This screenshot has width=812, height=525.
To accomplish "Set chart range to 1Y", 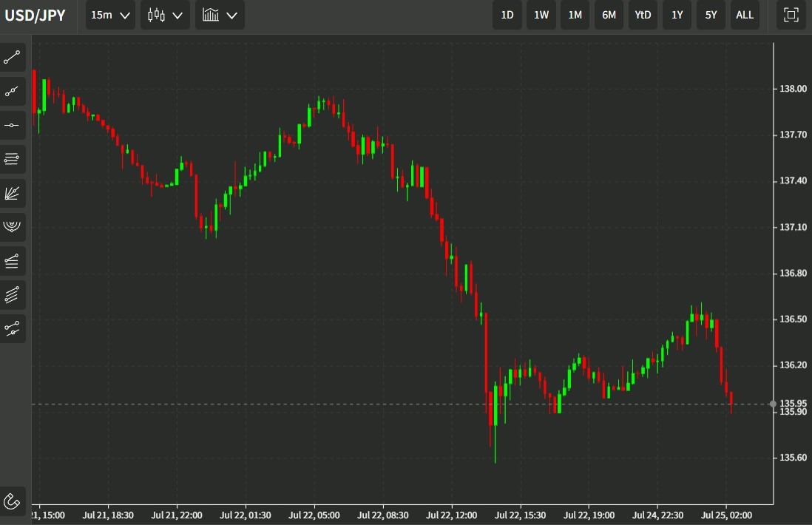I will pos(677,15).
